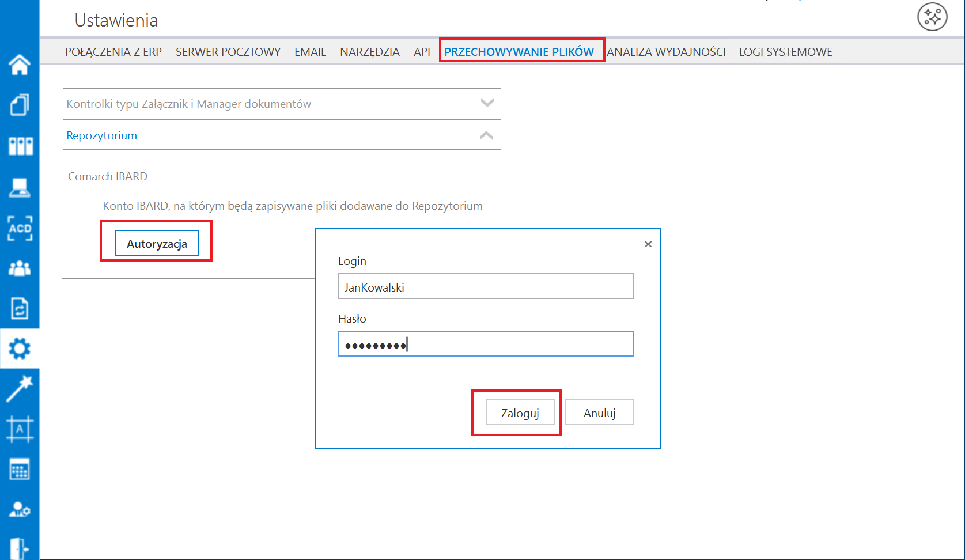Click the Comarch IBARD label
The width and height of the screenshot is (965, 560).
pos(108,176)
